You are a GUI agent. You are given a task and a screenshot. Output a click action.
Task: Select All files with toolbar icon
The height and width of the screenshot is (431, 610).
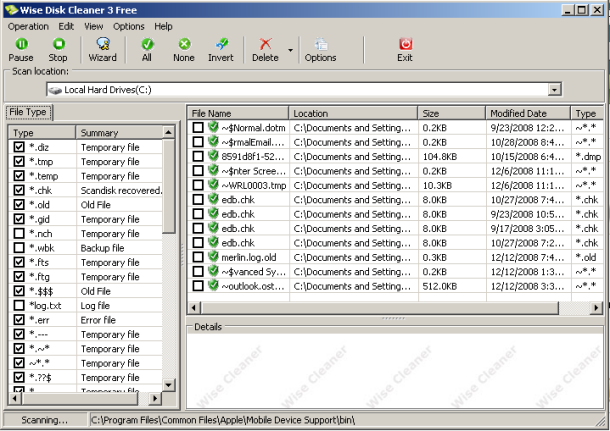147,50
